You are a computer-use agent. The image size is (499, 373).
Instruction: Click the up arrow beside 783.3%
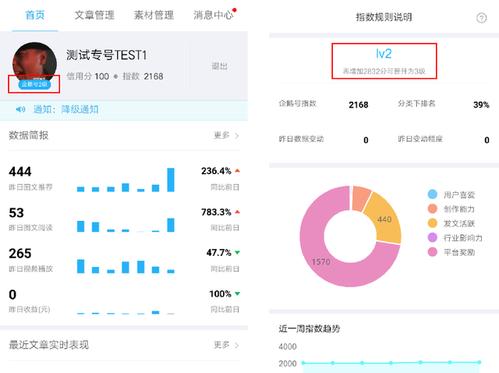(x=237, y=212)
